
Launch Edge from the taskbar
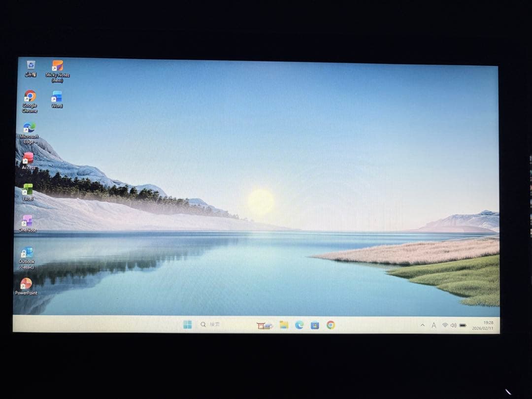point(299,325)
